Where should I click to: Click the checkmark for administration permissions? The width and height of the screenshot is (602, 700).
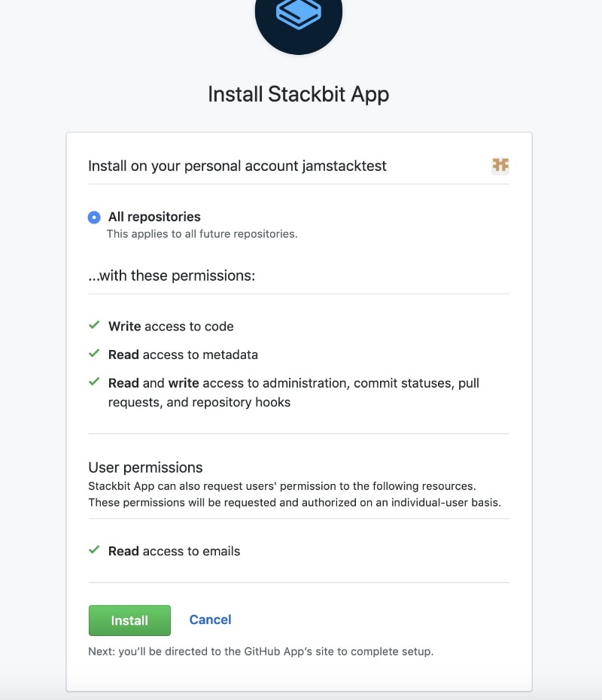click(93, 382)
